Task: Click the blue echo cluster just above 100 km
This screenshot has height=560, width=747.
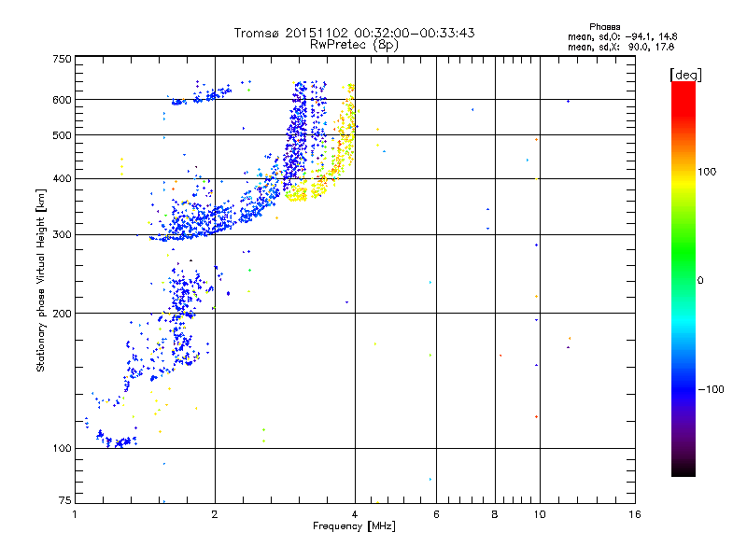Action: (x=117, y=440)
